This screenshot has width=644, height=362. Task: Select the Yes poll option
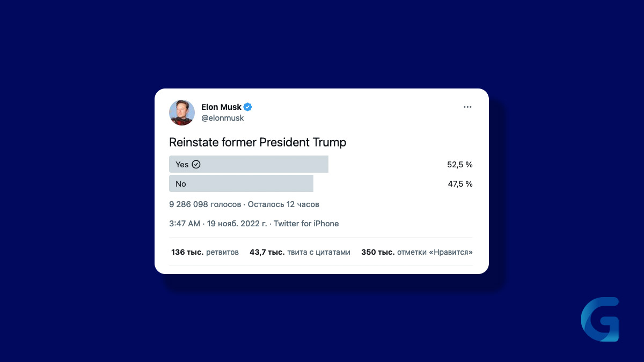[x=321, y=164]
